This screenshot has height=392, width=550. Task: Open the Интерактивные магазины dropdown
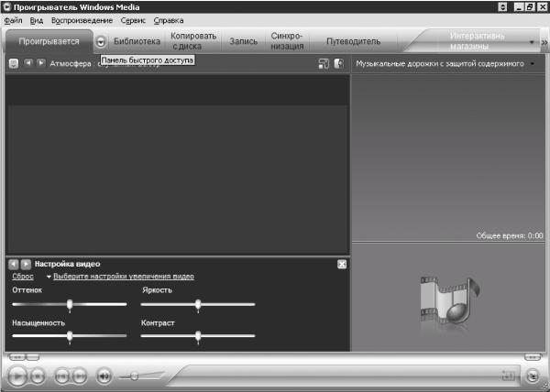coord(531,41)
